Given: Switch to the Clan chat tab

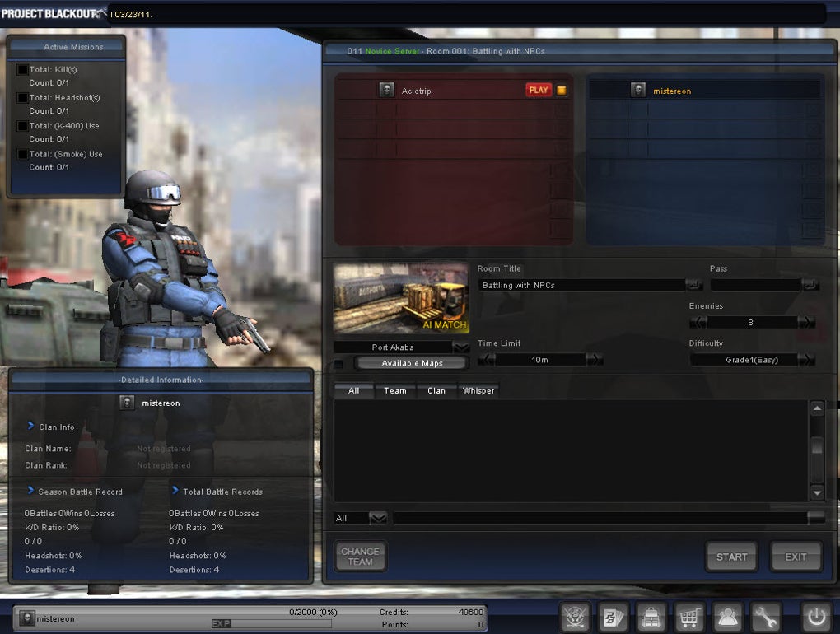Looking at the screenshot, I should (436, 390).
